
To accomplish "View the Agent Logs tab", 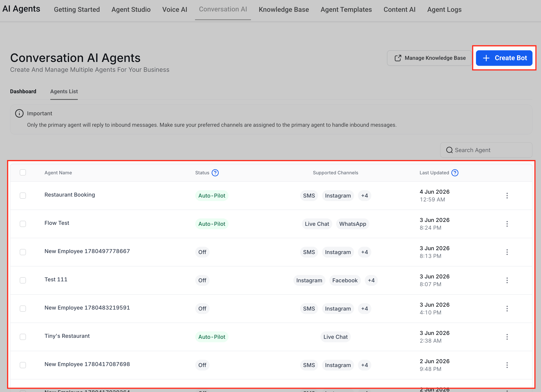I will tap(444, 9).
